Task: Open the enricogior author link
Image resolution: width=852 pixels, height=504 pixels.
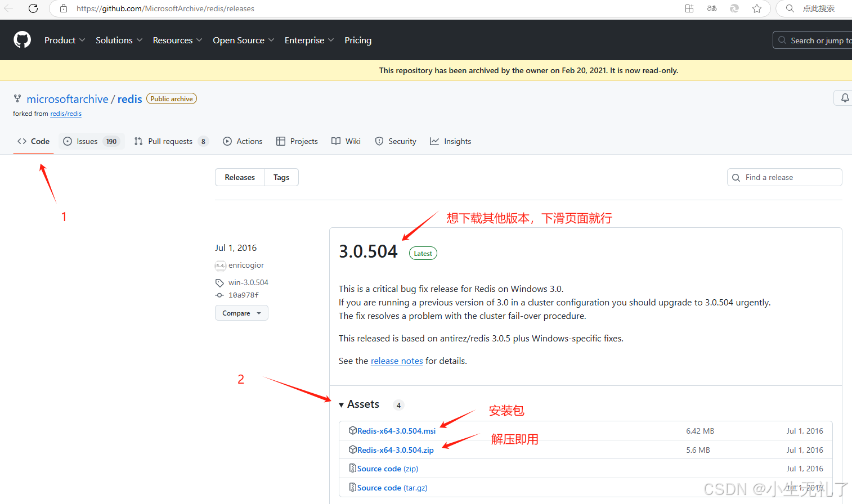Action: pyautogui.click(x=246, y=265)
